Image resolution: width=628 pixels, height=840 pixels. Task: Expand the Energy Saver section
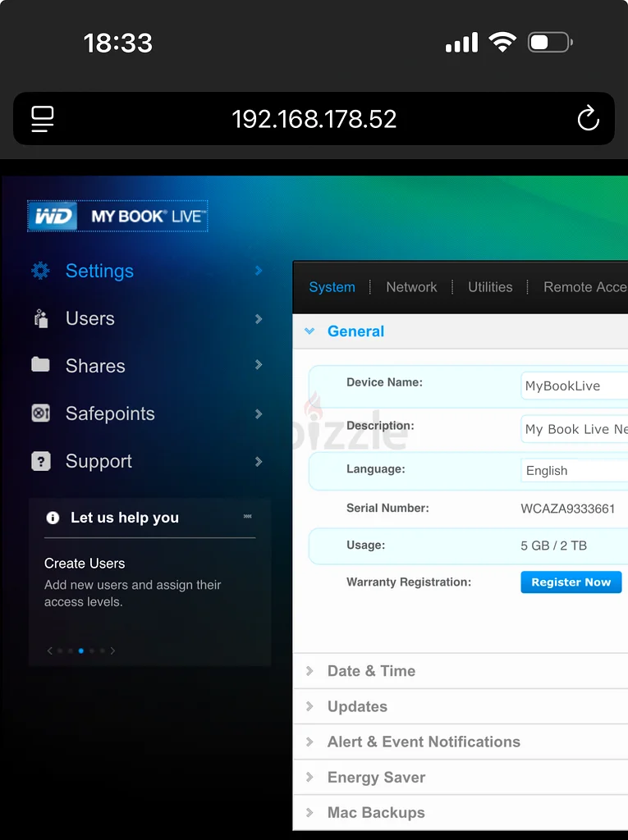point(461,778)
